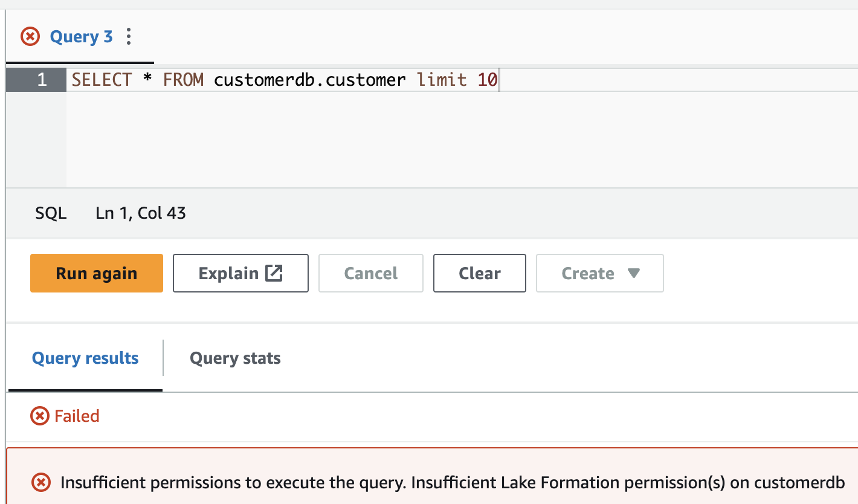Click the Failed status error icon

[x=40, y=416]
